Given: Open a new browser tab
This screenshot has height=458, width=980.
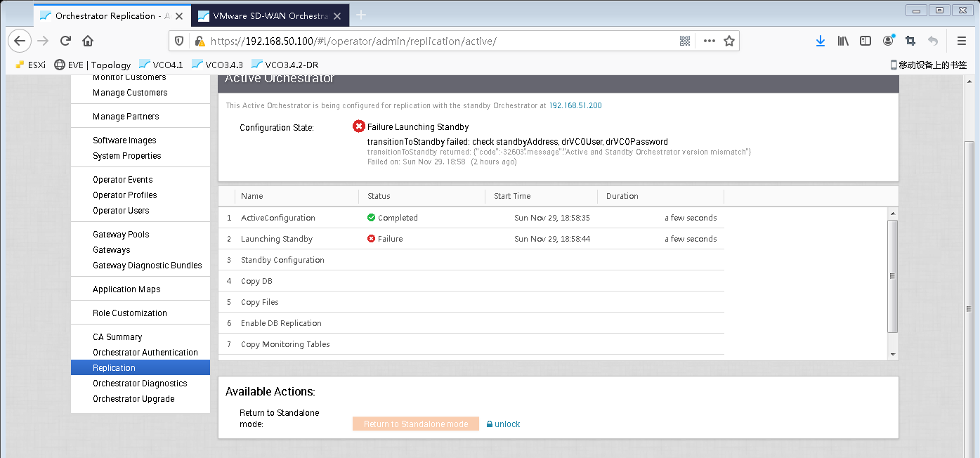Looking at the screenshot, I should 361,15.
